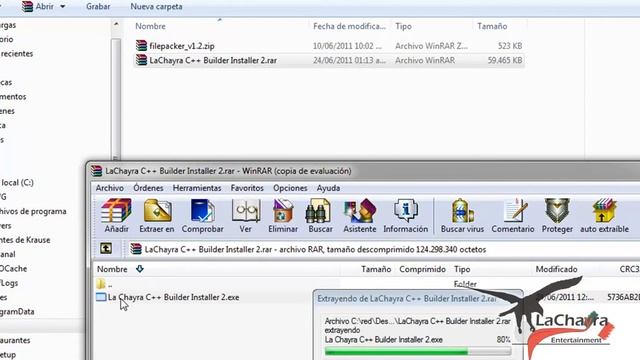Click the RAR archive icon in the address bar
Screen dimensions: 640x360
coord(136,249)
